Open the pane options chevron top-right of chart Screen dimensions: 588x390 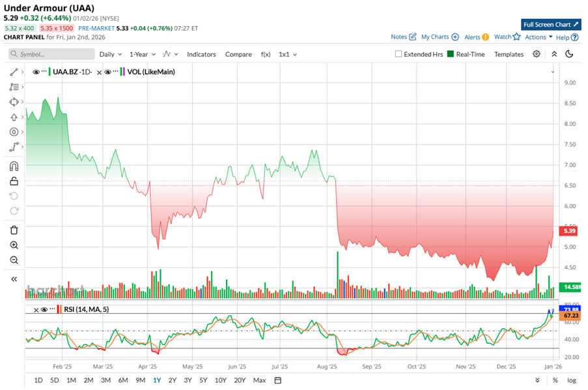[x=553, y=72]
